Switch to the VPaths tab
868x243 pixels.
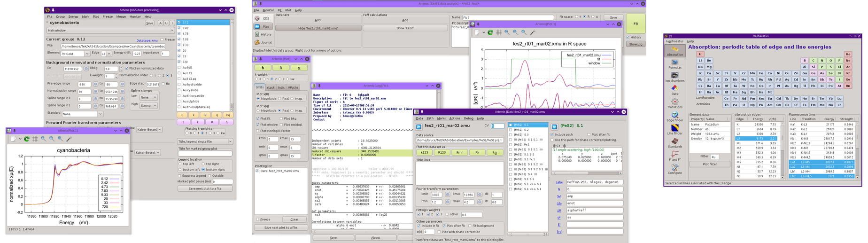coord(293,87)
